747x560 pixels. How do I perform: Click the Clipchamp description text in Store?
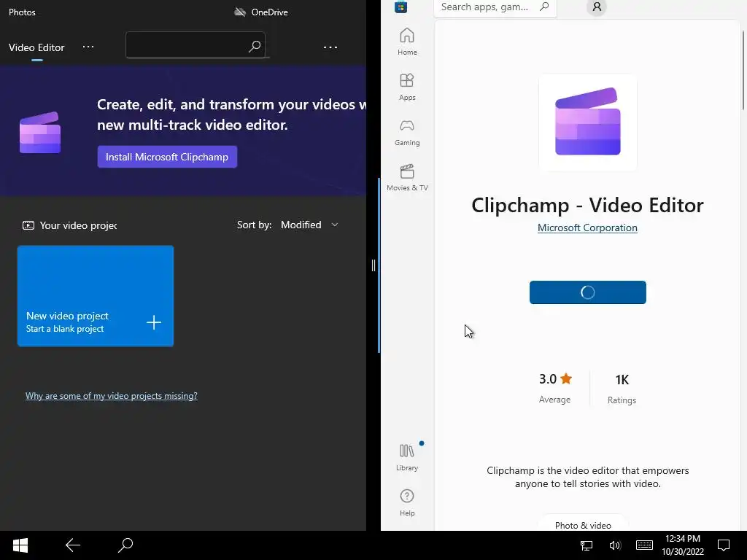click(587, 477)
